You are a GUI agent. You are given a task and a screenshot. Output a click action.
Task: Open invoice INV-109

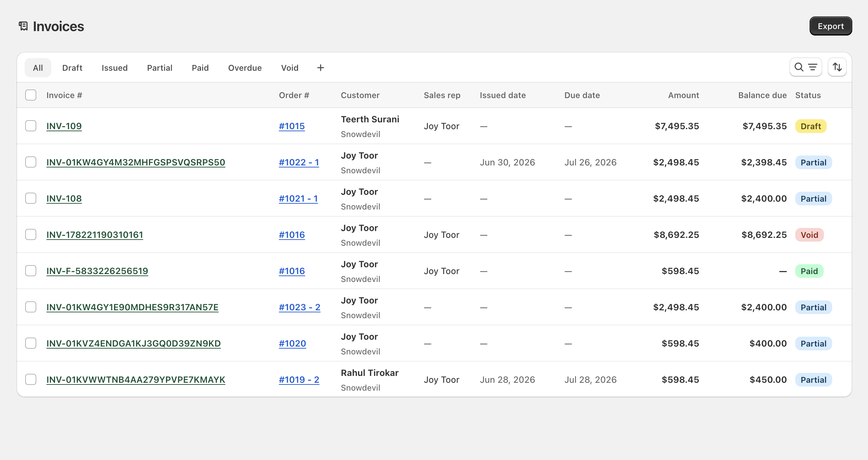coord(64,126)
